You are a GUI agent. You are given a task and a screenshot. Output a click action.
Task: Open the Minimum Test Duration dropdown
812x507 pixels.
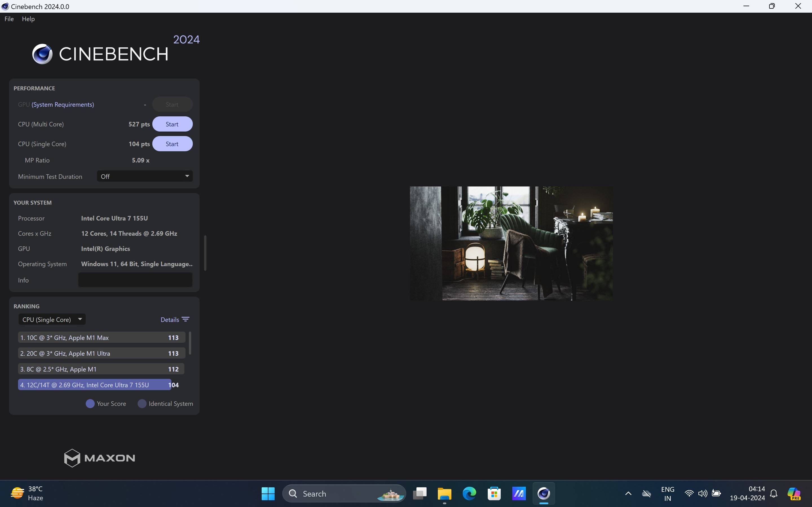pos(145,176)
